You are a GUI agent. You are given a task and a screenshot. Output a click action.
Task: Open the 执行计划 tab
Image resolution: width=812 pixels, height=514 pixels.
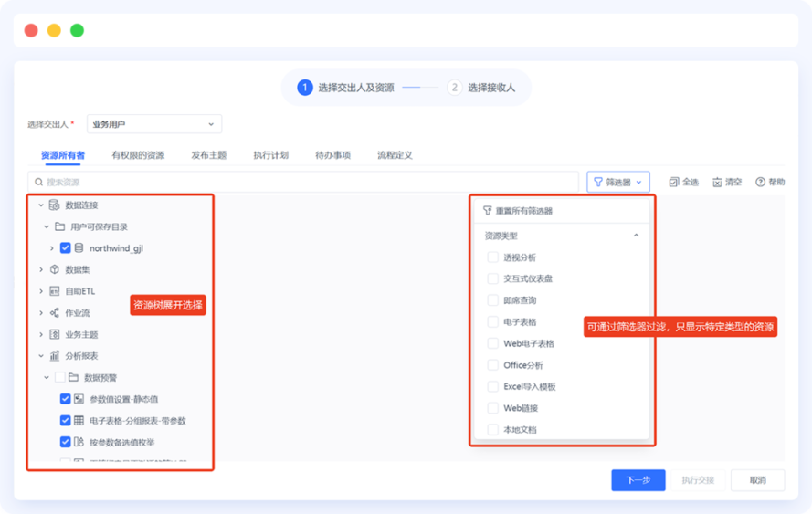click(270, 155)
